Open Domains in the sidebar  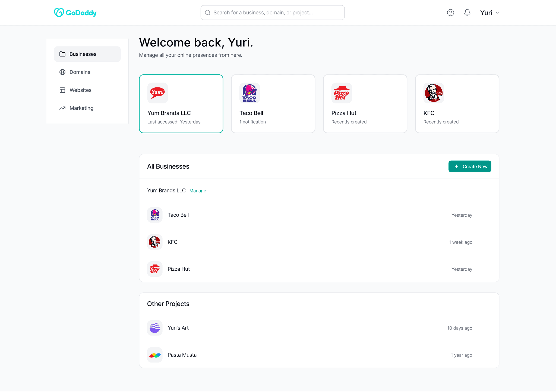[87, 72]
